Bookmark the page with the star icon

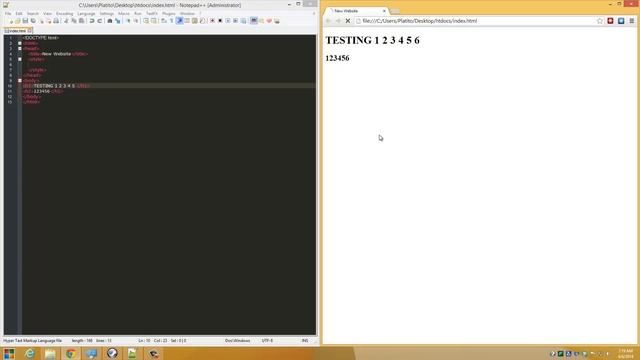[x=600, y=21]
